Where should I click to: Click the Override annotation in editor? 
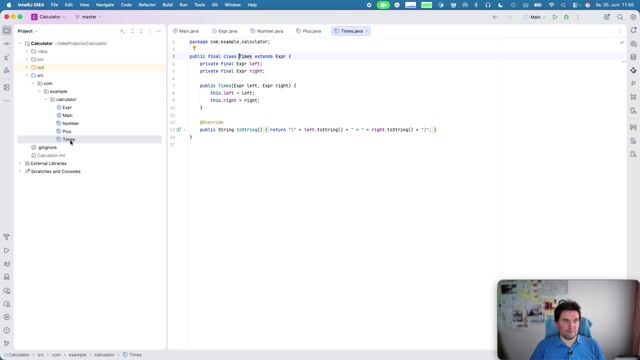pyautogui.click(x=211, y=122)
